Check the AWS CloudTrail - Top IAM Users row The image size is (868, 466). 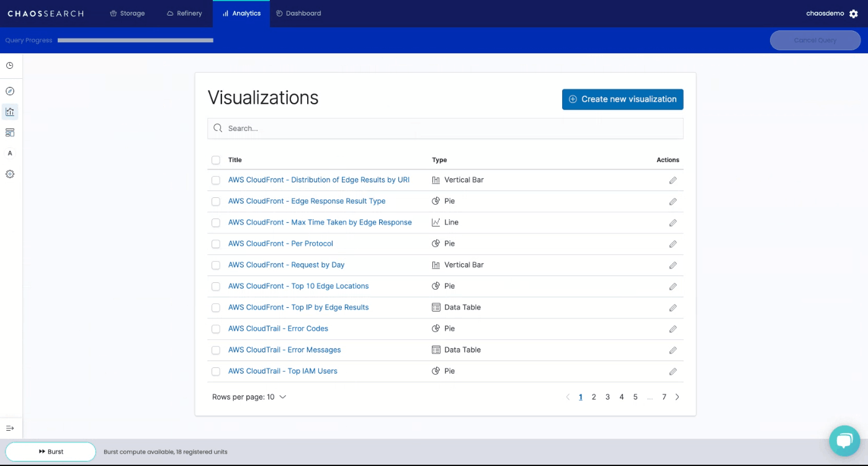coord(216,370)
